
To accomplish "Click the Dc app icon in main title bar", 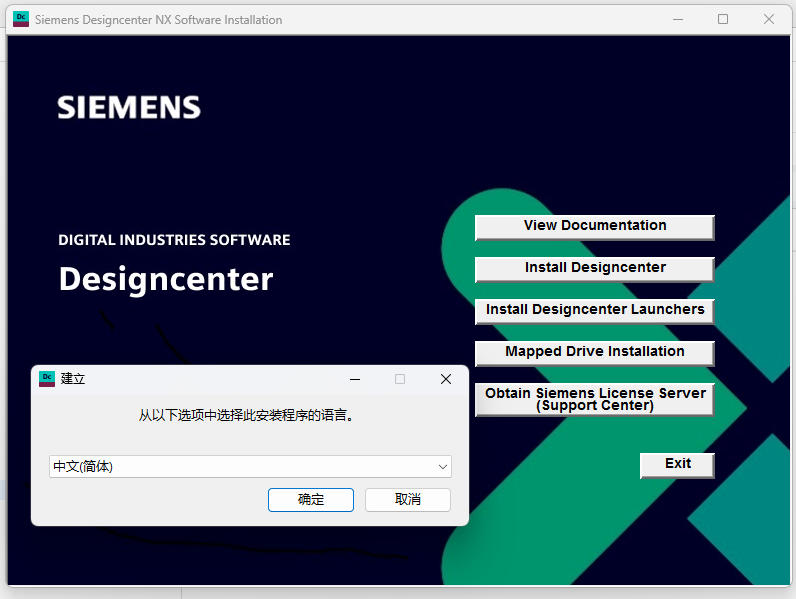I will coord(21,19).
